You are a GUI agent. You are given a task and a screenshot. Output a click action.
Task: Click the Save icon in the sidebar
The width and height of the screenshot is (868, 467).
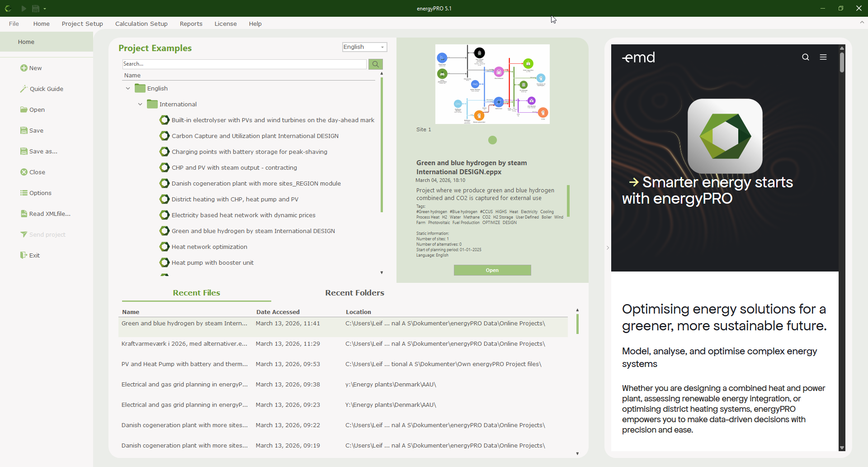pyautogui.click(x=24, y=130)
